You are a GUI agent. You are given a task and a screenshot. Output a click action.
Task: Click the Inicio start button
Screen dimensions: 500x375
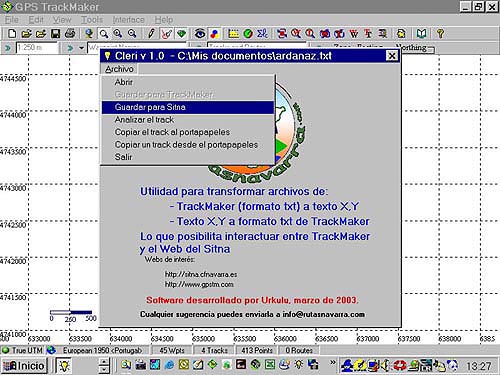coord(24,366)
